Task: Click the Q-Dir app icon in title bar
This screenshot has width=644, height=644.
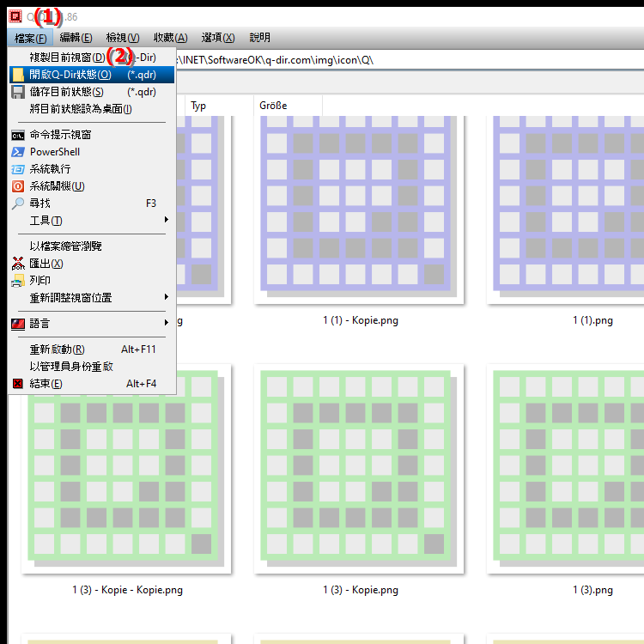Action: [x=15, y=16]
